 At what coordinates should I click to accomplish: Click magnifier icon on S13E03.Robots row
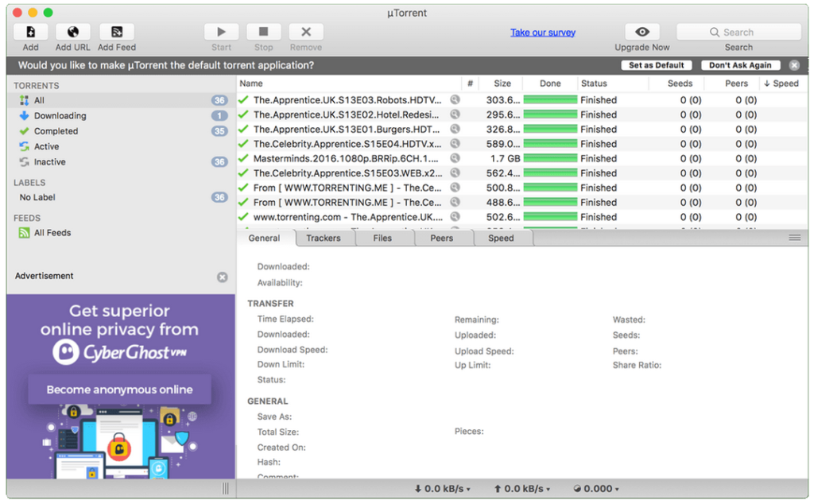pyautogui.click(x=455, y=99)
